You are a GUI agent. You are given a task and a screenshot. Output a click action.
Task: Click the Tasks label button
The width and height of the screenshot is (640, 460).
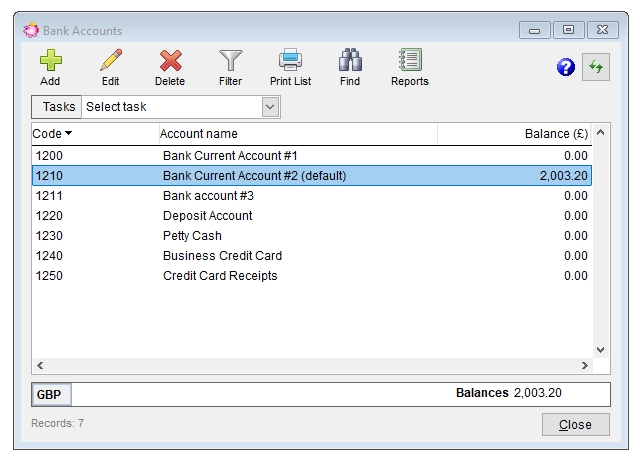(57, 107)
